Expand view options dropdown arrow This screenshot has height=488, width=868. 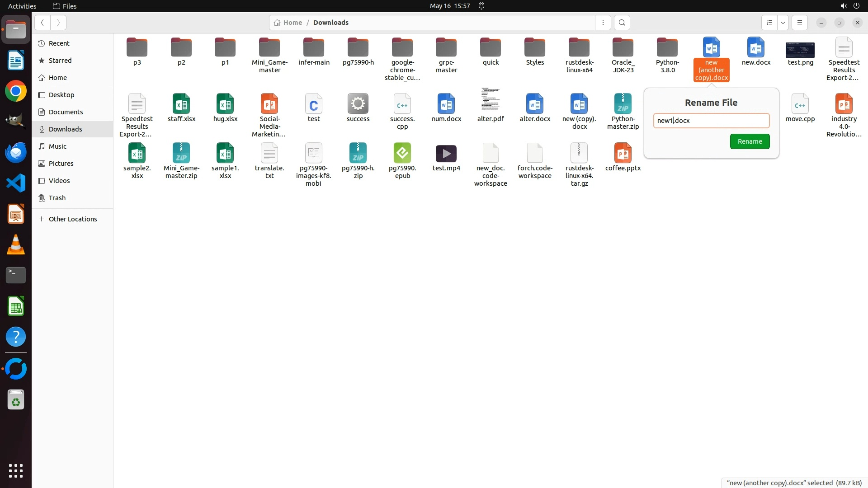tap(783, 23)
